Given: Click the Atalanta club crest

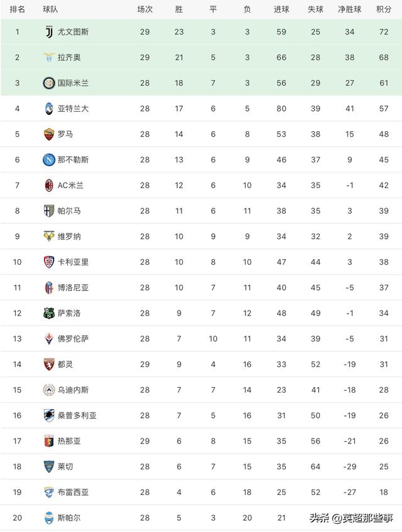Looking at the screenshot, I should coord(49,109).
